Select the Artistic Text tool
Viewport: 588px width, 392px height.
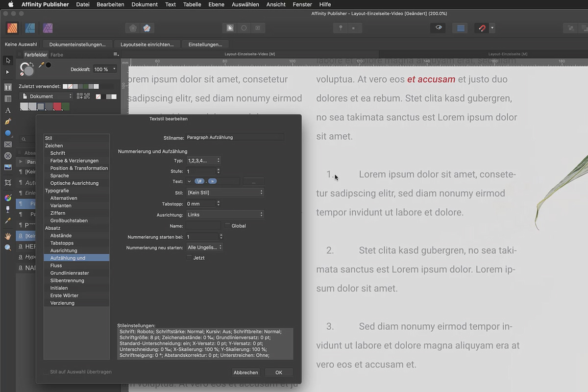point(7,110)
